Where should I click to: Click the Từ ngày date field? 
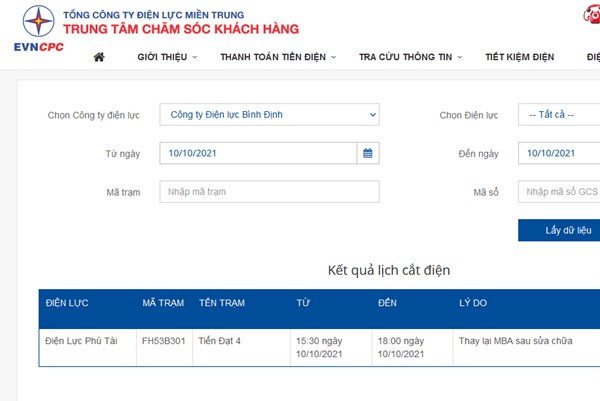point(258,153)
